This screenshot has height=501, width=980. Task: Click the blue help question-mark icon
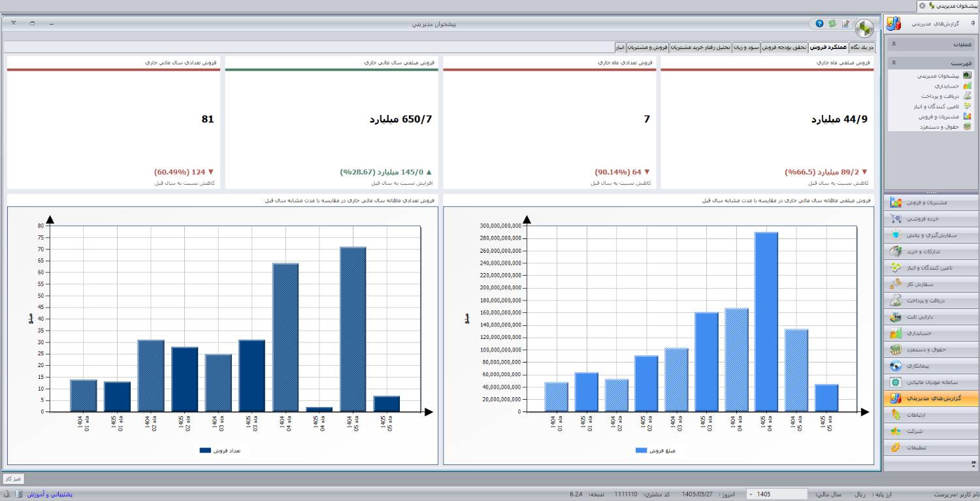click(x=819, y=24)
